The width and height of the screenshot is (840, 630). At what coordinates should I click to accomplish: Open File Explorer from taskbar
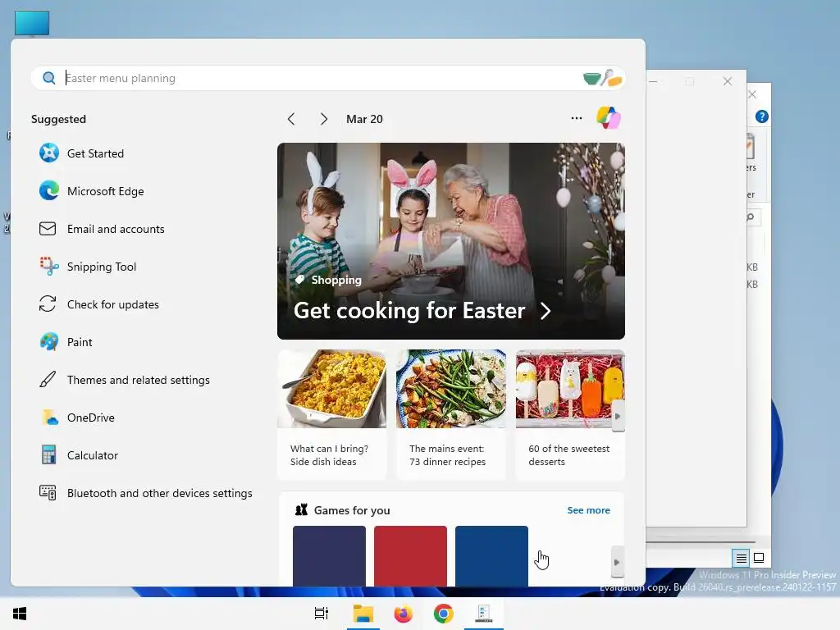click(363, 614)
